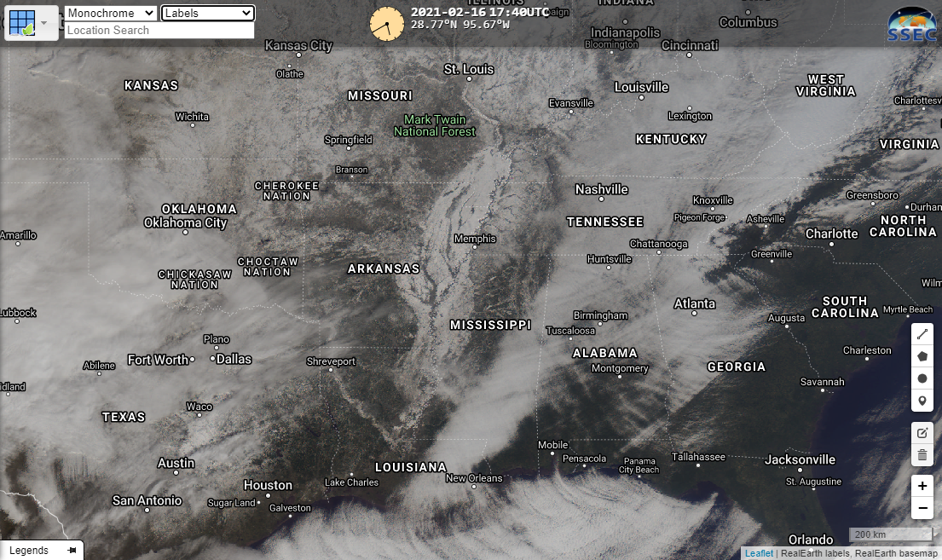Image resolution: width=942 pixels, height=560 pixels.
Task: Open the Labels overlay dropdown
Action: click(x=208, y=14)
